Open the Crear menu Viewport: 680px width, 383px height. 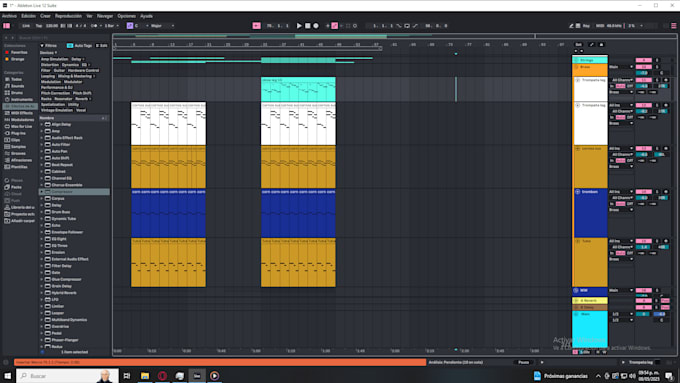tap(46, 16)
